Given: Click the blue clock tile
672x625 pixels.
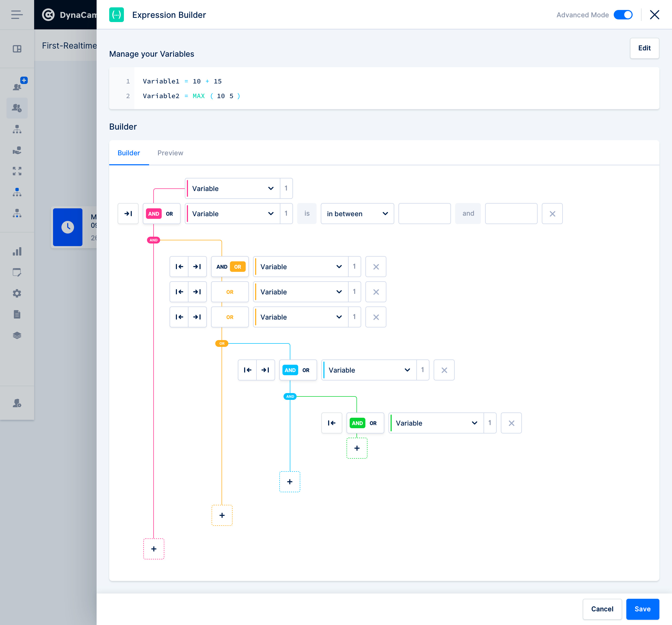Looking at the screenshot, I should (x=68, y=227).
